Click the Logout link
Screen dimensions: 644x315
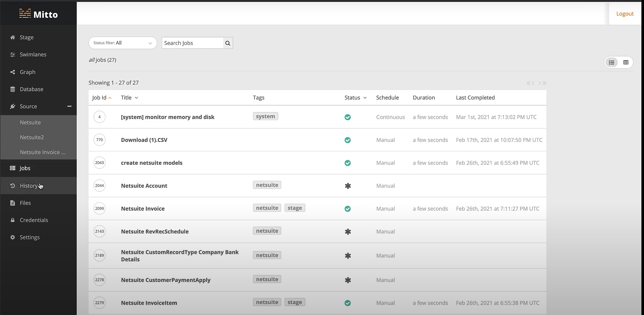625,14
